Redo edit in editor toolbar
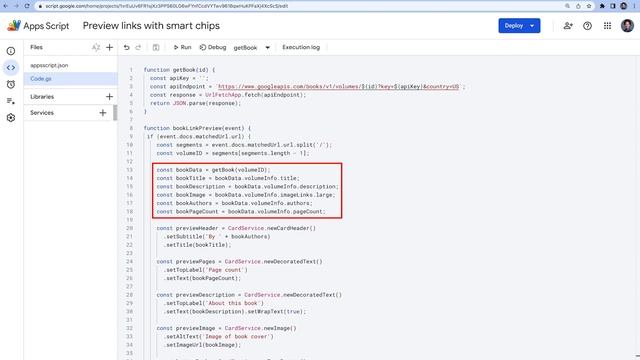This screenshot has width=640, height=360. [x=138, y=47]
